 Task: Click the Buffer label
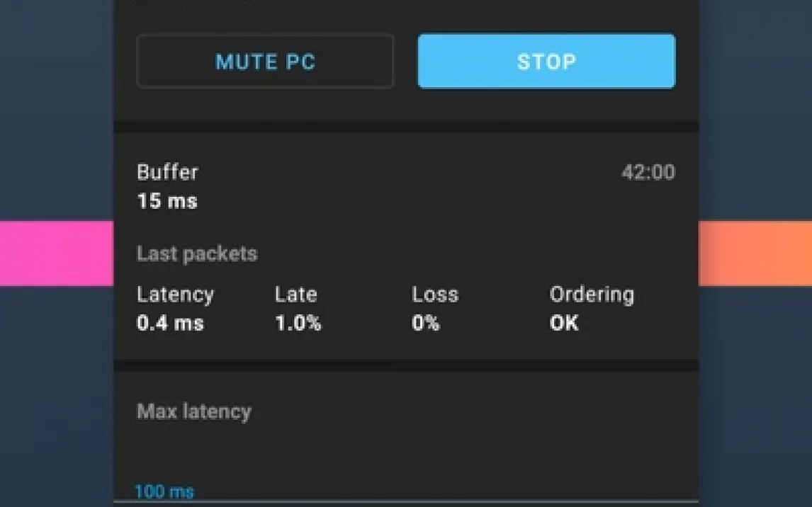point(167,172)
